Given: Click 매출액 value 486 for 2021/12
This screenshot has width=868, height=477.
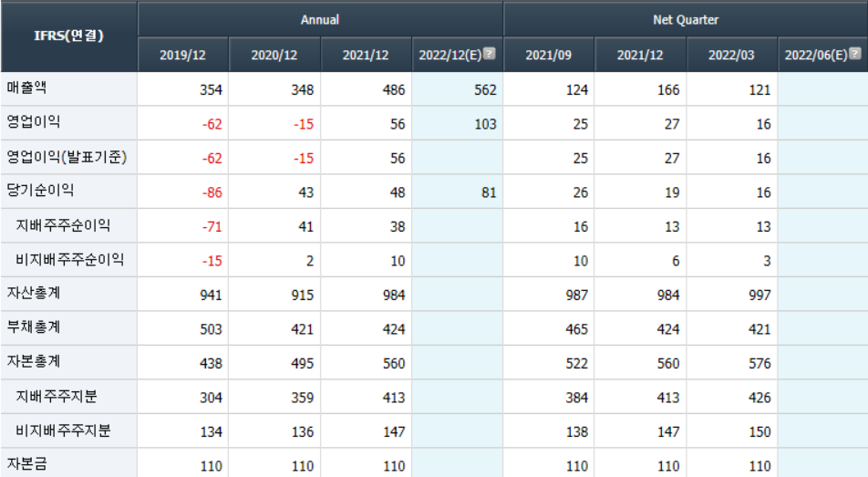Looking at the screenshot, I should pyautogui.click(x=394, y=89).
